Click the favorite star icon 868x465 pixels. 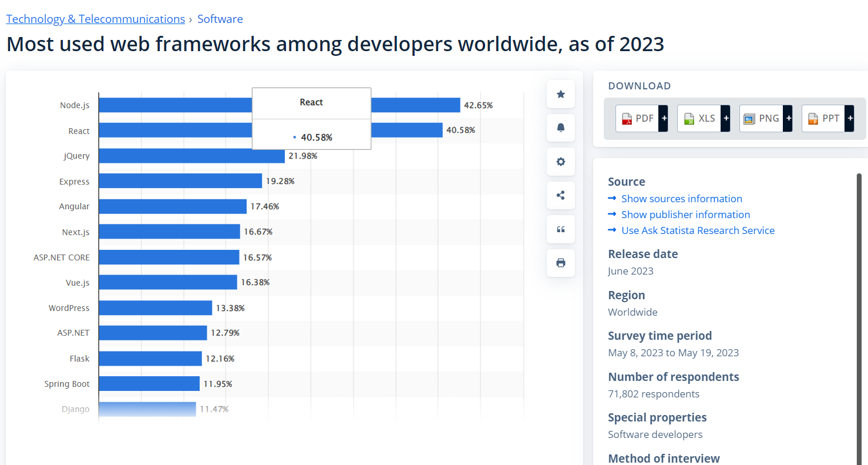tap(560, 94)
